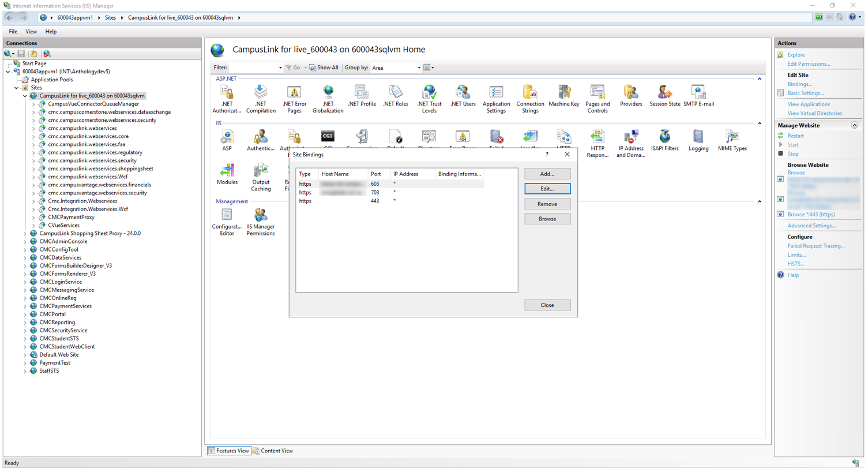Open IIS Manager Permissions feature
The width and height of the screenshot is (868, 468).
click(x=261, y=222)
